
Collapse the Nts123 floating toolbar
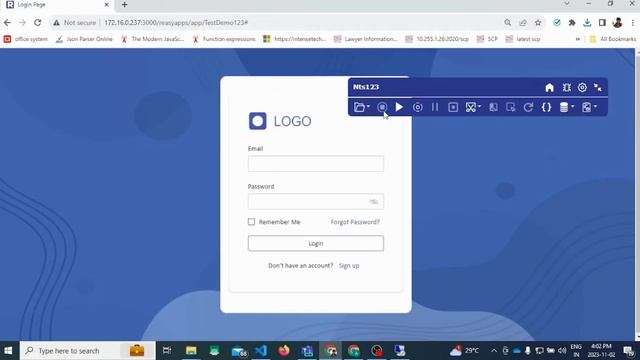coord(598,87)
